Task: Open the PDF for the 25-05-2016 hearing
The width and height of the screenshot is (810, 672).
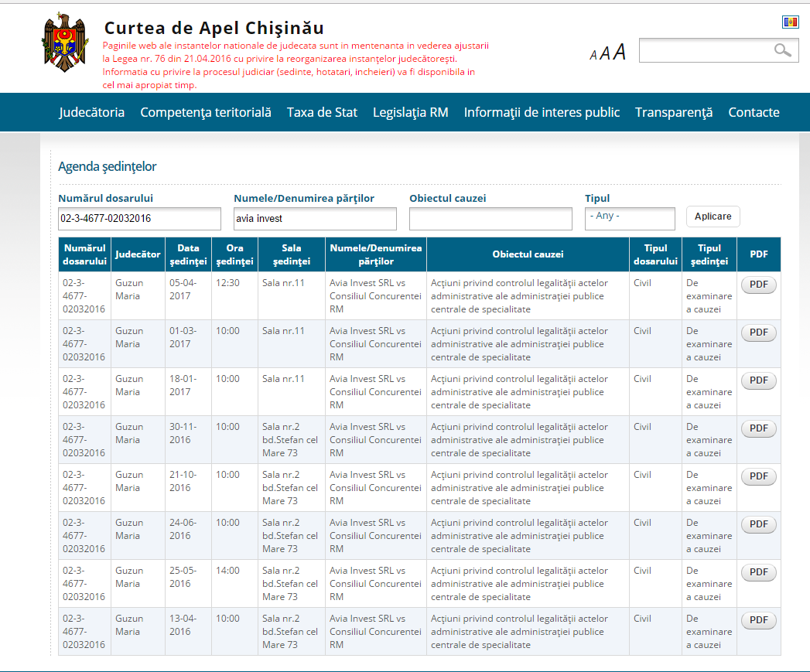Action: 757,571
